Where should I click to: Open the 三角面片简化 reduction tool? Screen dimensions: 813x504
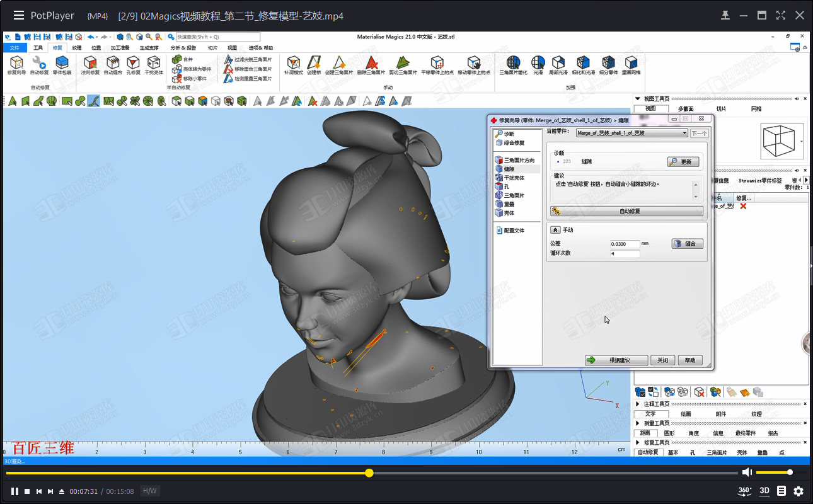pos(514,66)
